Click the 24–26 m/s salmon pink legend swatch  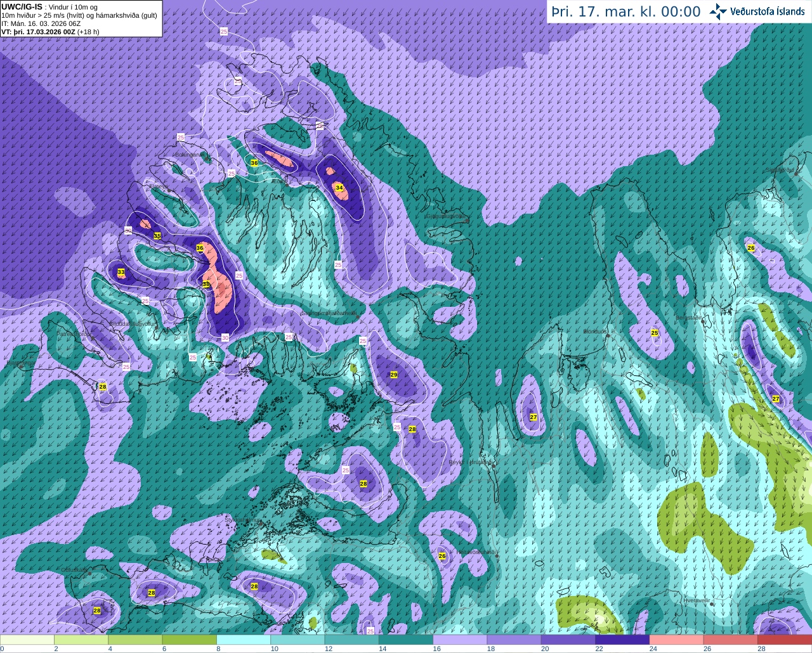pos(676,640)
